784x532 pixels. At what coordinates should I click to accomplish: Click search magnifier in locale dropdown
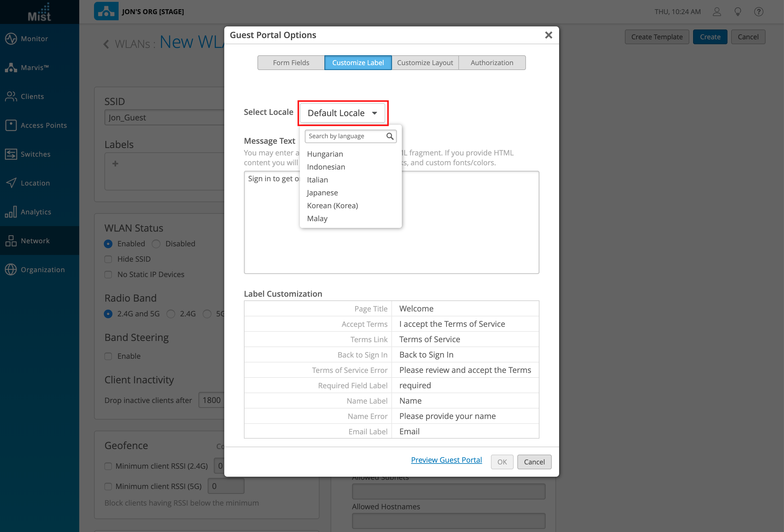tap(390, 136)
